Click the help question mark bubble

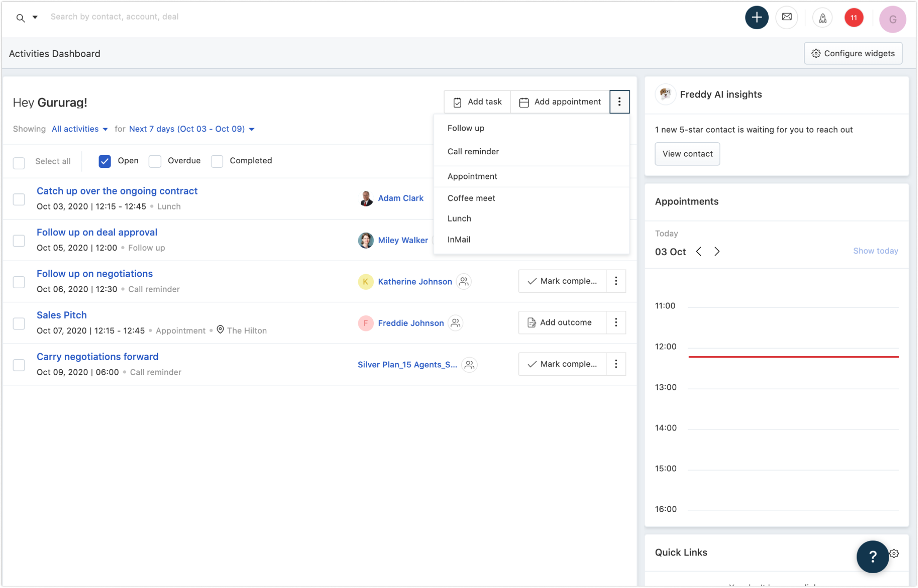click(x=872, y=556)
